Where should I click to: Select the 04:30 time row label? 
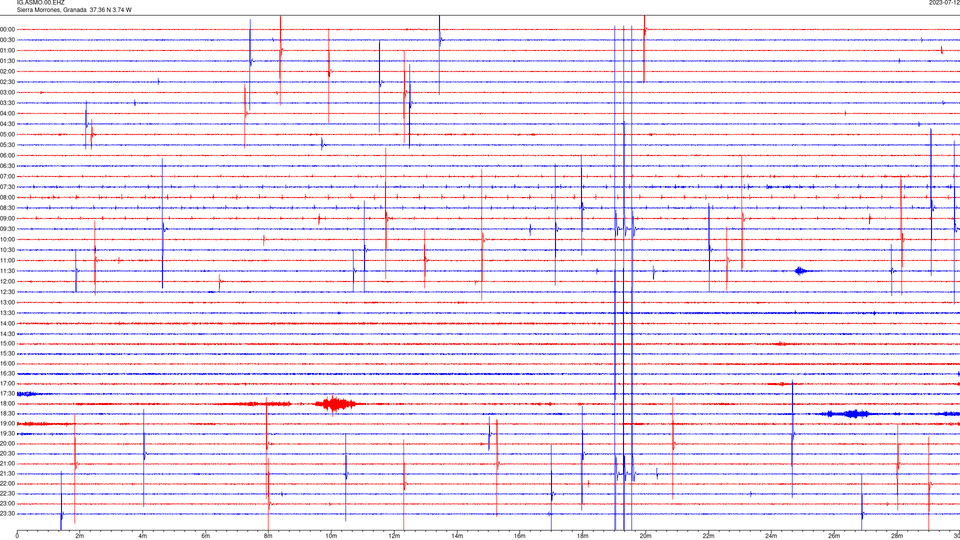[x=7, y=124]
